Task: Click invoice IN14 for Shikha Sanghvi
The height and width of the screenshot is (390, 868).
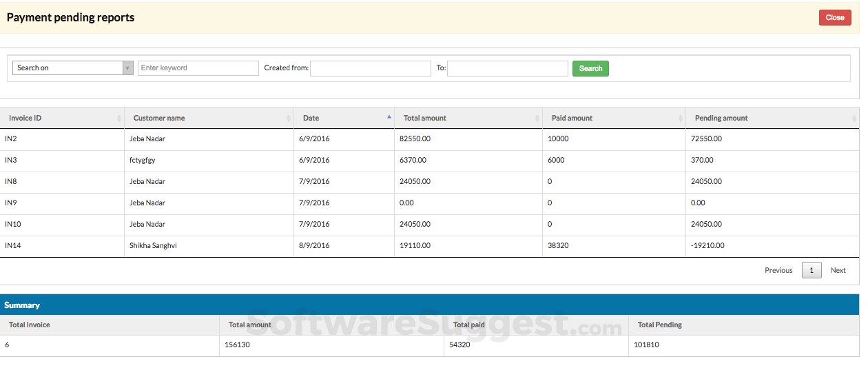Action: 13,245
